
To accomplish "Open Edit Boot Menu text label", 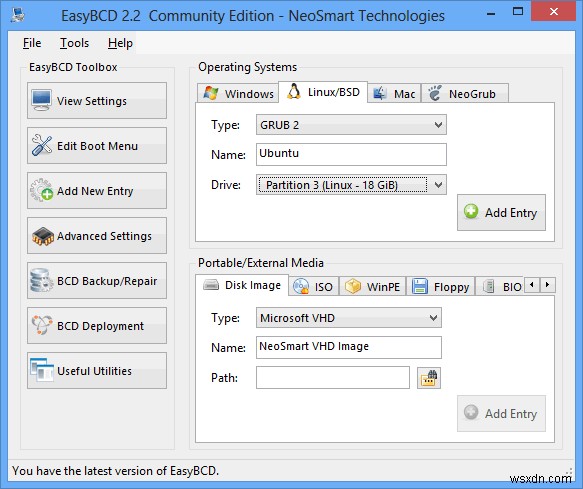I will point(97,146).
